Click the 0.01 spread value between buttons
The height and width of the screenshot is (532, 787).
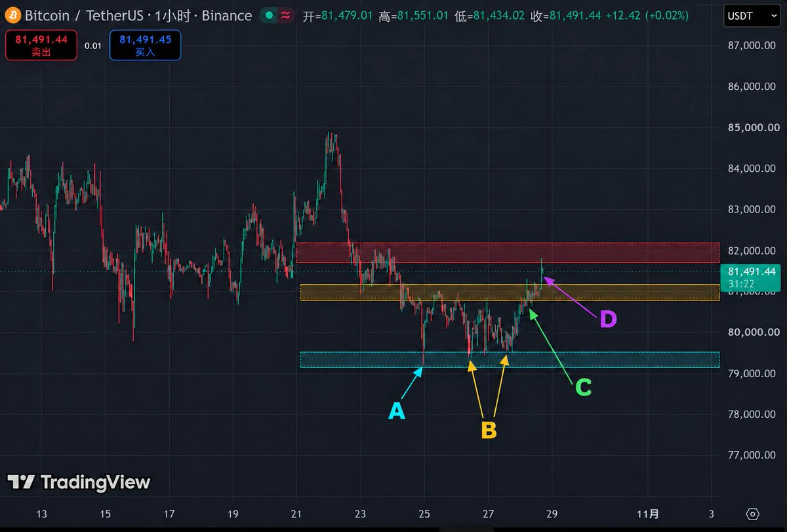click(93, 46)
